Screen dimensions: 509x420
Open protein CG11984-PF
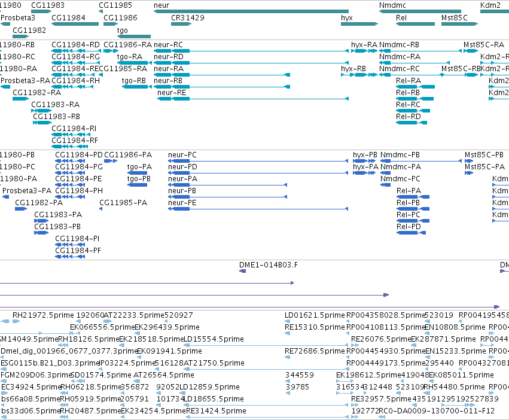pyautogui.click(x=78, y=251)
